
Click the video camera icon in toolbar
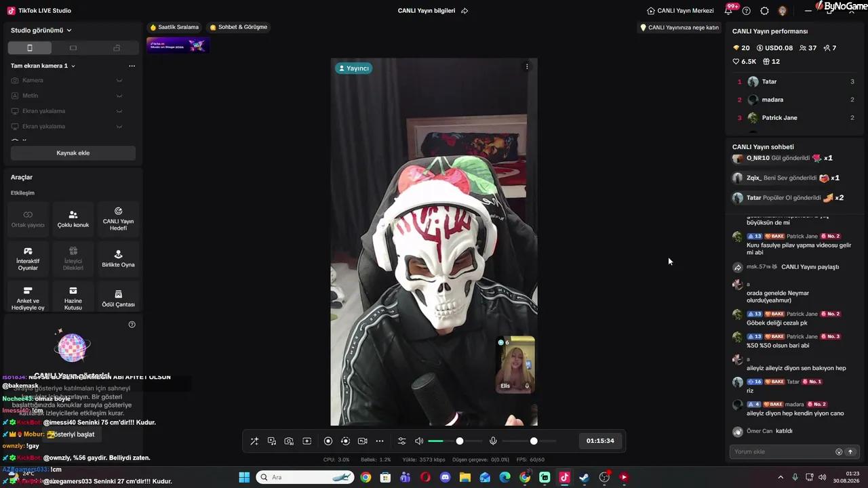(x=362, y=441)
